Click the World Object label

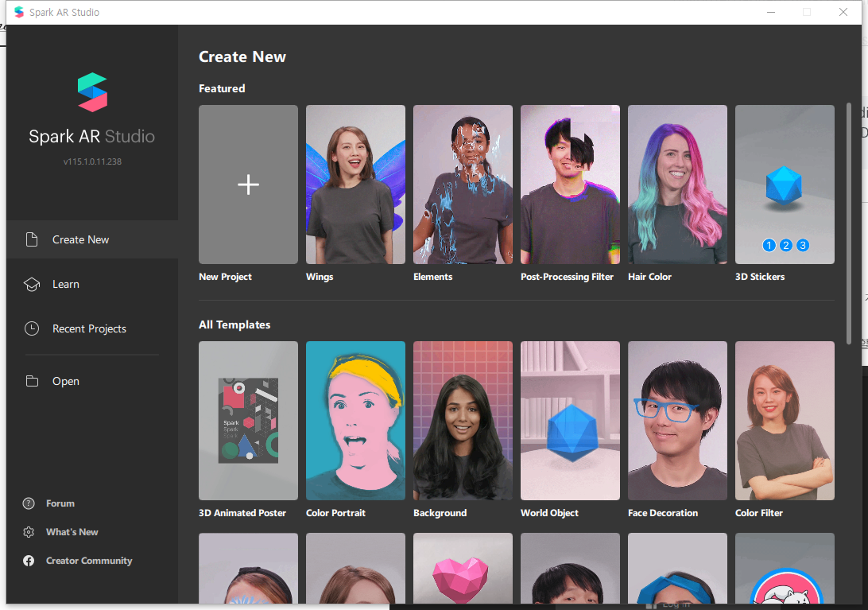[549, 513]
